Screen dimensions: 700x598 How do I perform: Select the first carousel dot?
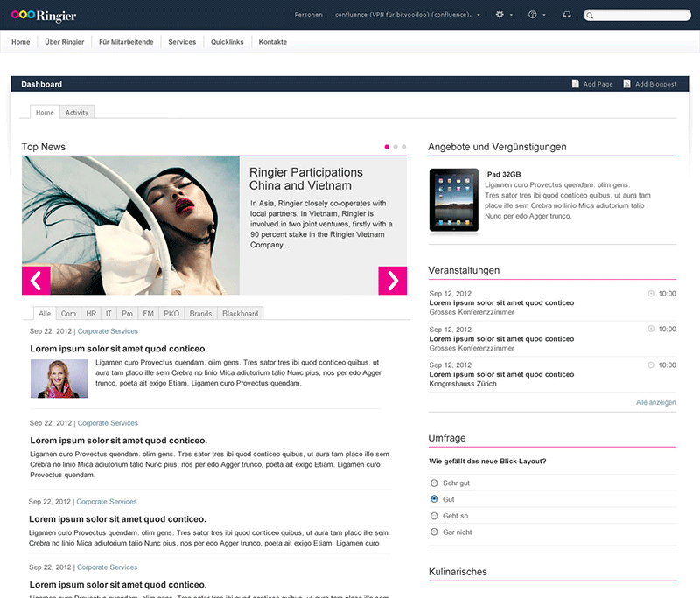387,147
